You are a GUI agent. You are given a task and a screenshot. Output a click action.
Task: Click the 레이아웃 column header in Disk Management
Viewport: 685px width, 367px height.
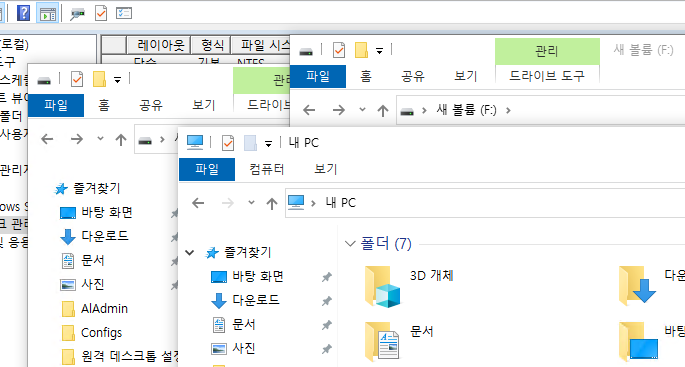coord(158,45)
